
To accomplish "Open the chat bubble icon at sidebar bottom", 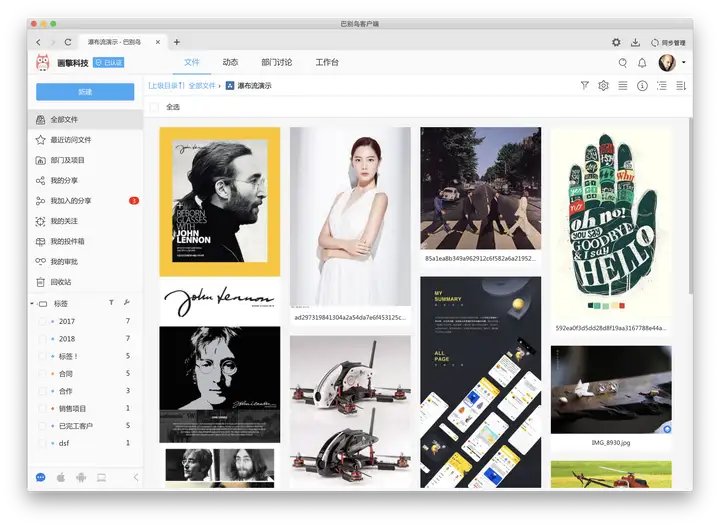I will pos(40,477).
